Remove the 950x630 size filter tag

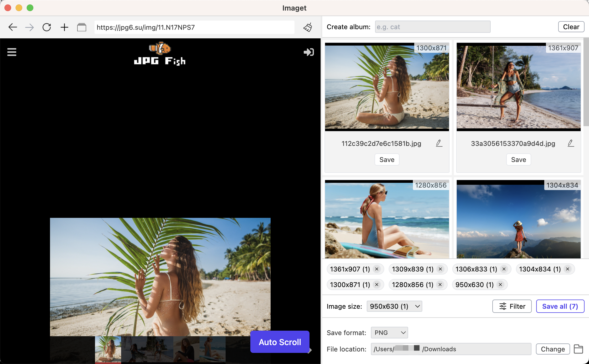[500, 285]
